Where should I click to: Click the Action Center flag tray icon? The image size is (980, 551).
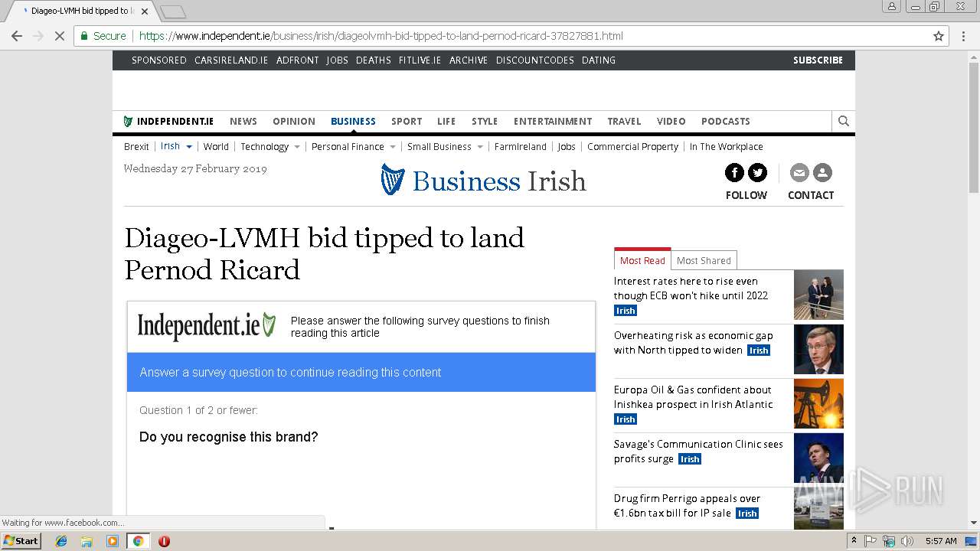tap(871, 541)
